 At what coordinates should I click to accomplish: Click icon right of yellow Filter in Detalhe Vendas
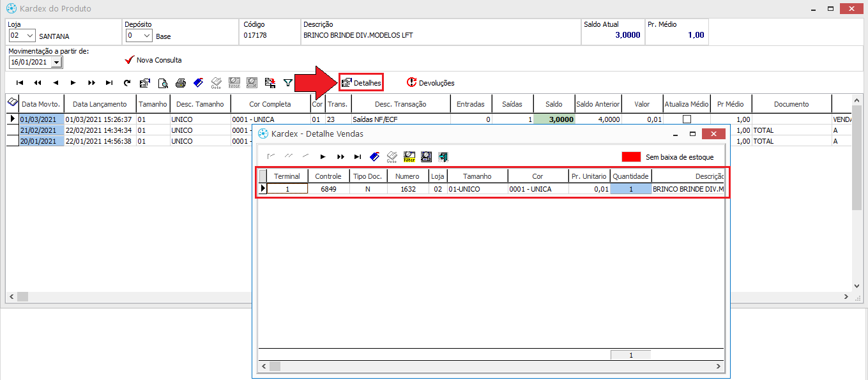[x=427, y=156]
